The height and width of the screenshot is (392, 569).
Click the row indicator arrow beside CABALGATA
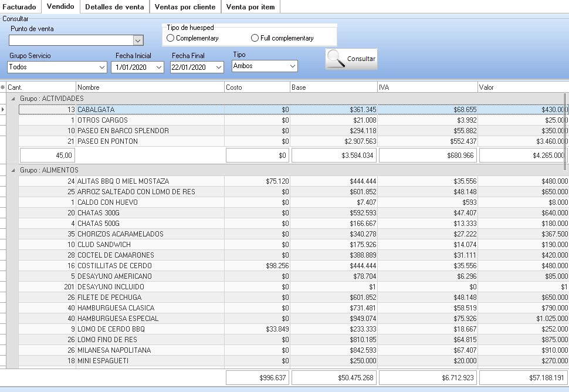point(3,110)
